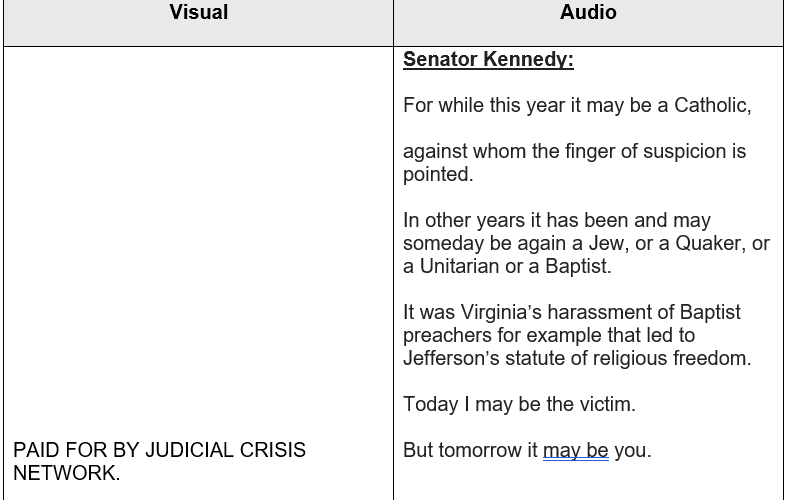
Task: Click the line 'For while this year'
Action: (577, 105)
